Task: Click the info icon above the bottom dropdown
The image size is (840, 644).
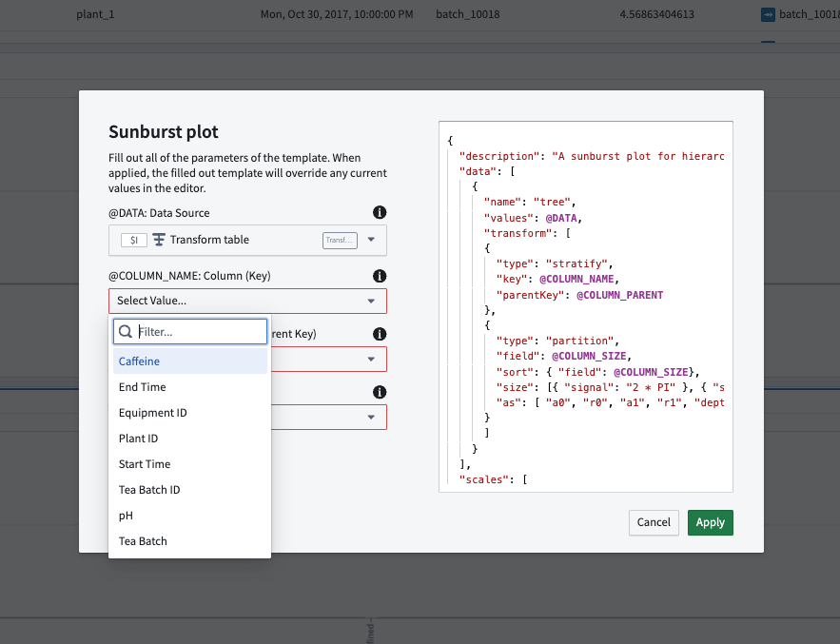Action: coord(380,392)
